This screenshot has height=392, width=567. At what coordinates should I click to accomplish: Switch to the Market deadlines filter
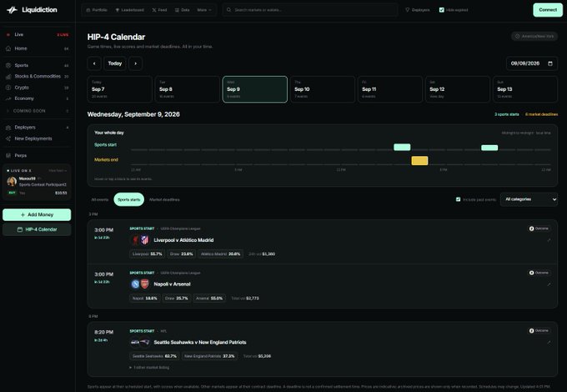[164, 199]
